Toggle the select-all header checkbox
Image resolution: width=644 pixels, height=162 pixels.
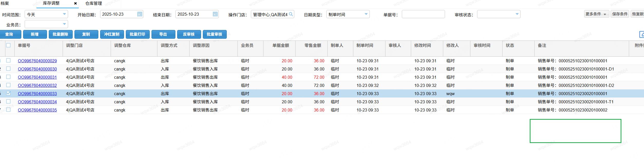[8, 45]
